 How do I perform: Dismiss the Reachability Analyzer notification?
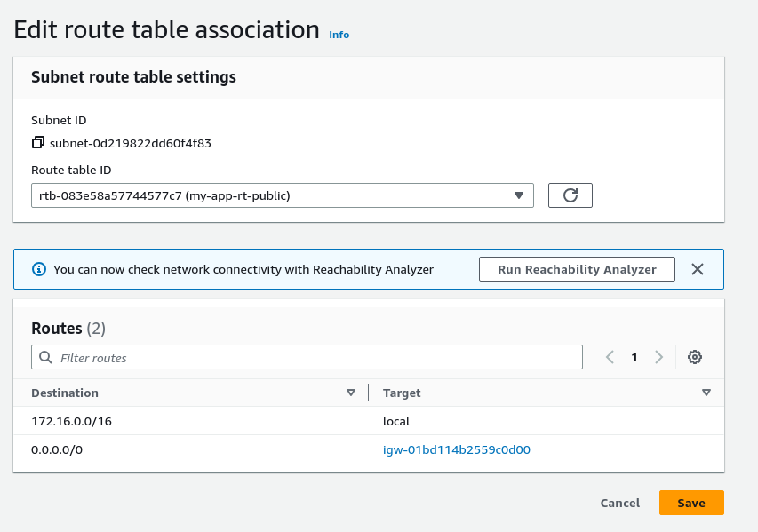tap(698, 269)
